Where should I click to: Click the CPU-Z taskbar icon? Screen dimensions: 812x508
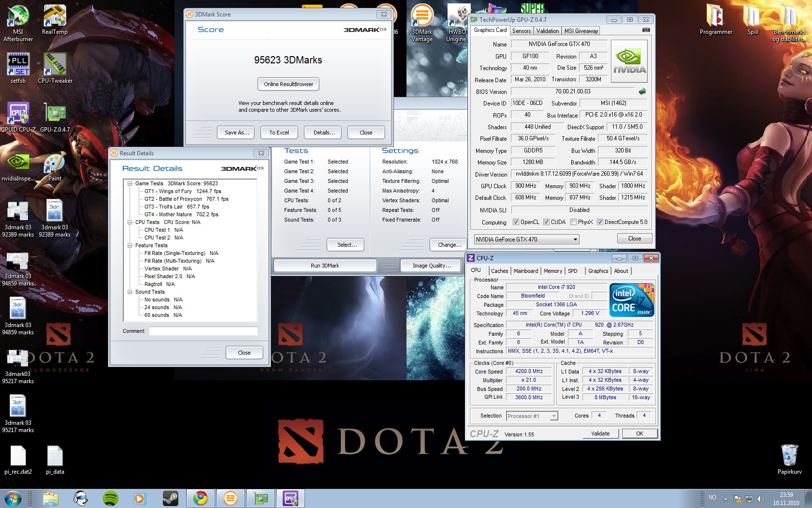290,498
